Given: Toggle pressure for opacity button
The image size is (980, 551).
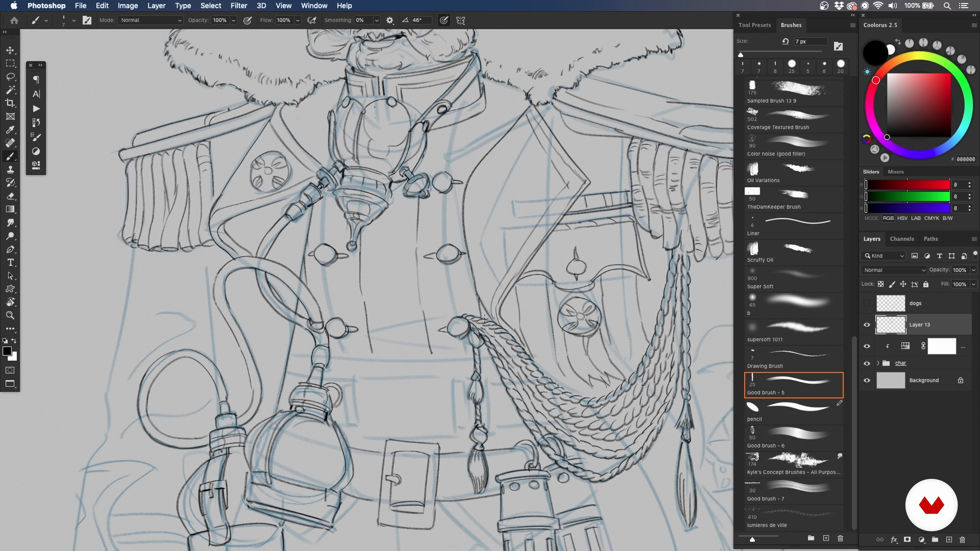Looking at the screenshot, I should 247,20.
